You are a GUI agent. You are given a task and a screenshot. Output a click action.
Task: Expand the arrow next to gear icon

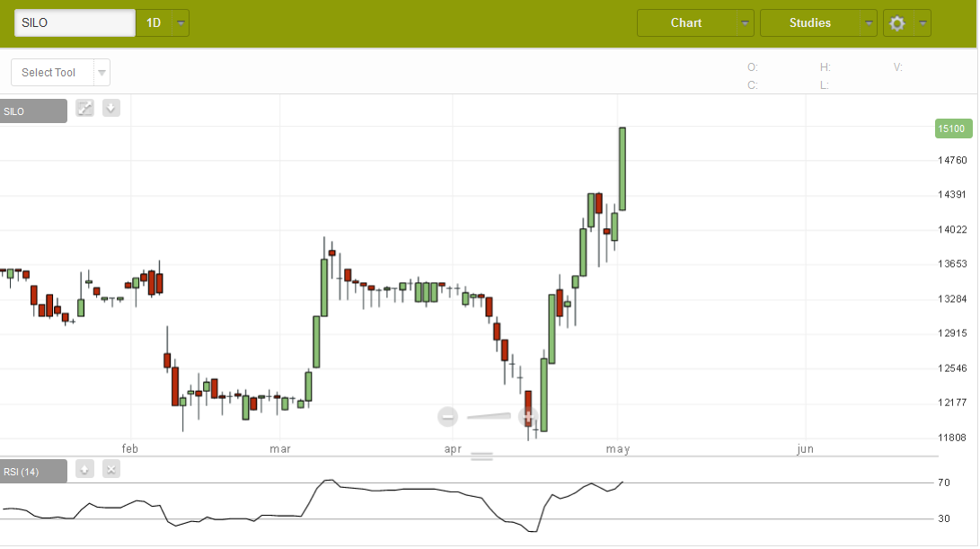tap(922, 23)
